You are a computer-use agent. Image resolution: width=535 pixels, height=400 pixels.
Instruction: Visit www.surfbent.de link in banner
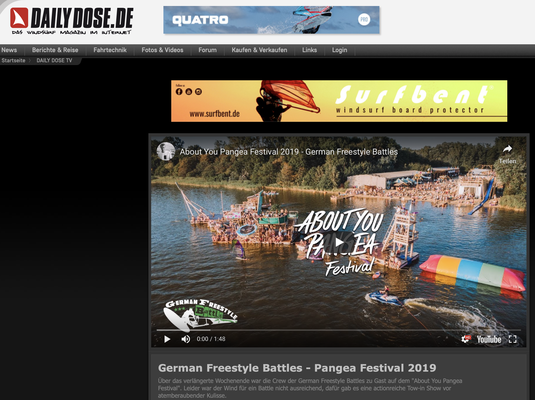pos(215,114)
